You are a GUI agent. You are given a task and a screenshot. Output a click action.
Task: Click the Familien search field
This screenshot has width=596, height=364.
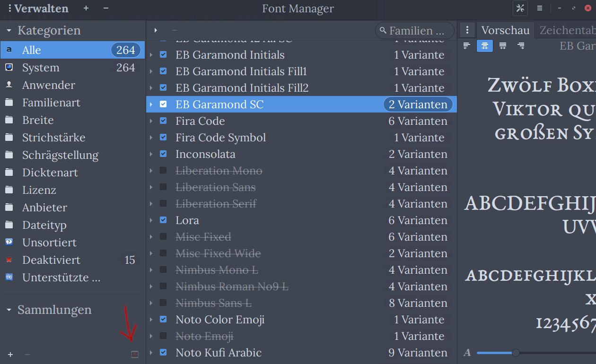pos(414,30)
